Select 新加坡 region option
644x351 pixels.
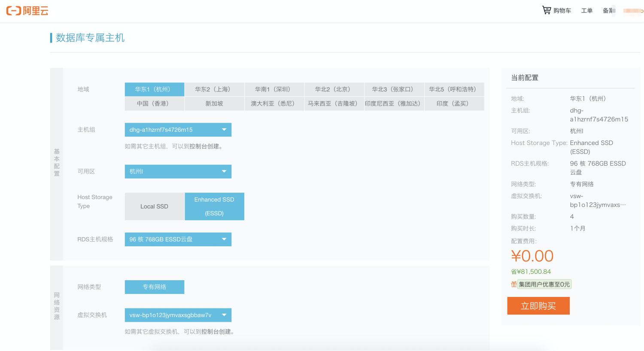point(214,103)
